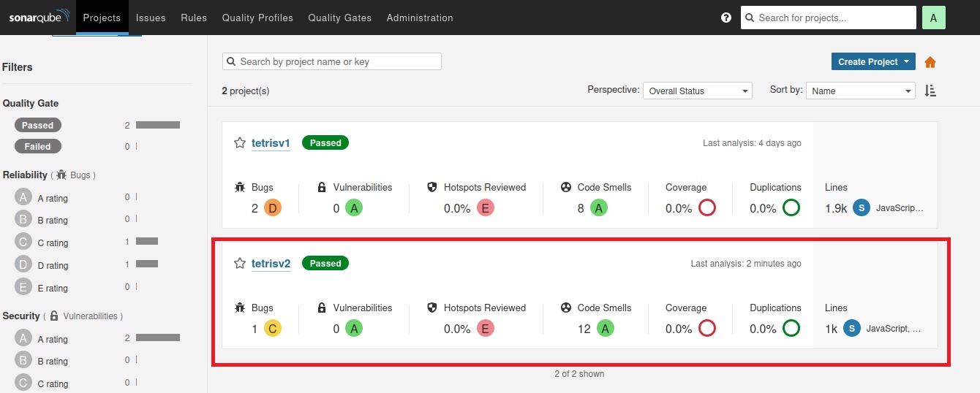
Task: Click the help question mark icon
Action: [x=726, y=18]
